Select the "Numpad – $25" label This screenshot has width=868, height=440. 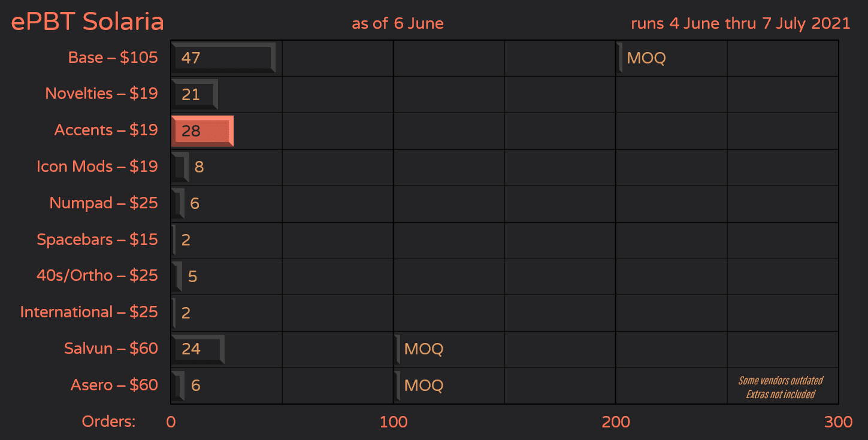tap(104, 204)
